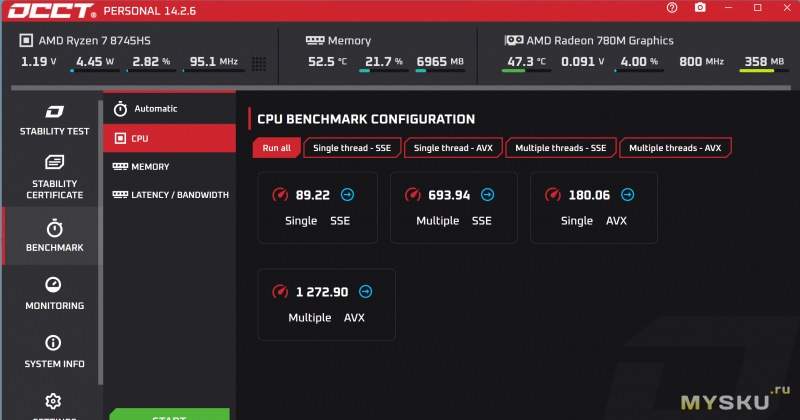
Task: Click the gauge icon next to 1 272.90
Action: [x=280, y=291]
